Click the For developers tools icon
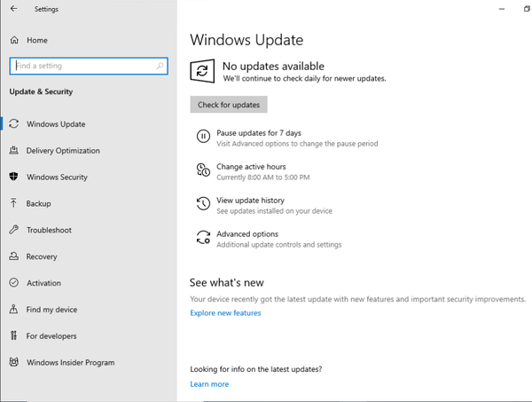The width and height of the screenshot is (532, 402). pos(13,335)
